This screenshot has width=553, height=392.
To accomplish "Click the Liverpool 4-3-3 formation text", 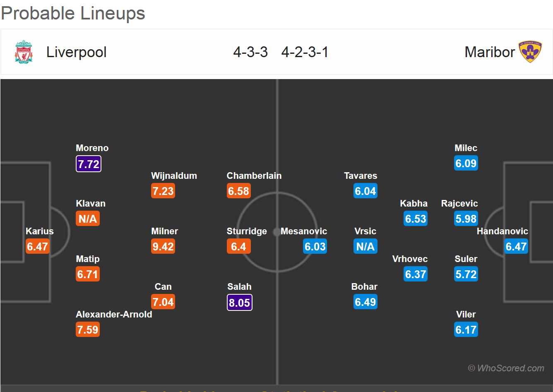I will pyautogui.click(x=250, y=52).
